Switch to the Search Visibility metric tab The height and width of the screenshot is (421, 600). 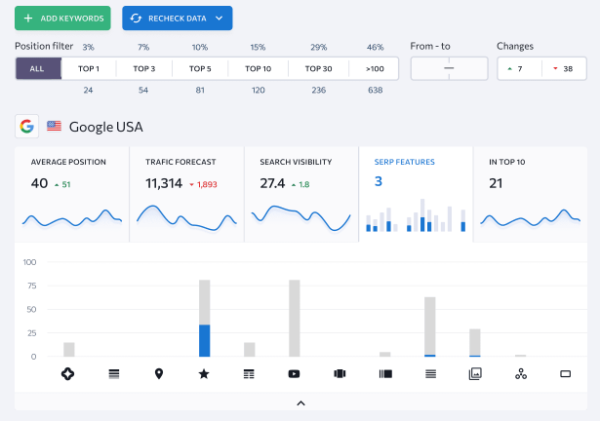(301, 194)
